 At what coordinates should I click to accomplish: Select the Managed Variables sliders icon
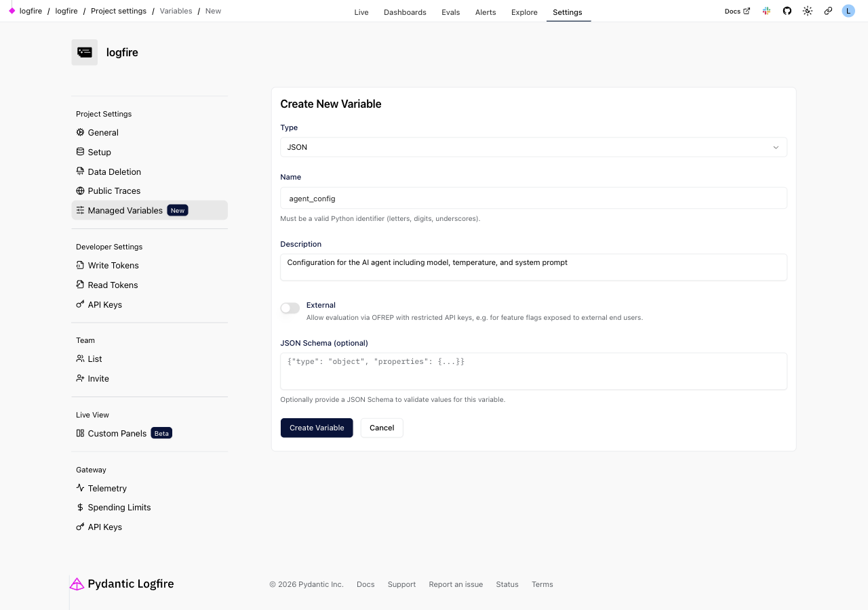tap(80, 210)
